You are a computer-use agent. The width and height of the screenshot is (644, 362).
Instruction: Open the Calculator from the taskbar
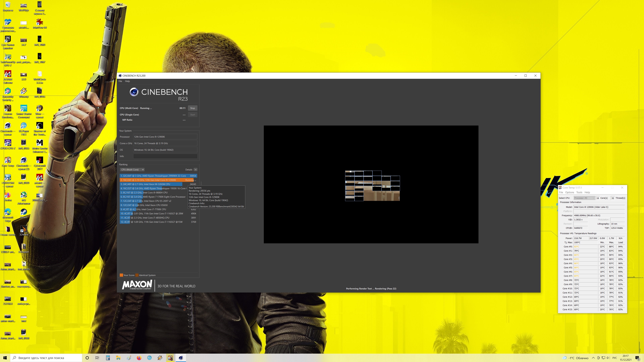(x=108, y=358)
